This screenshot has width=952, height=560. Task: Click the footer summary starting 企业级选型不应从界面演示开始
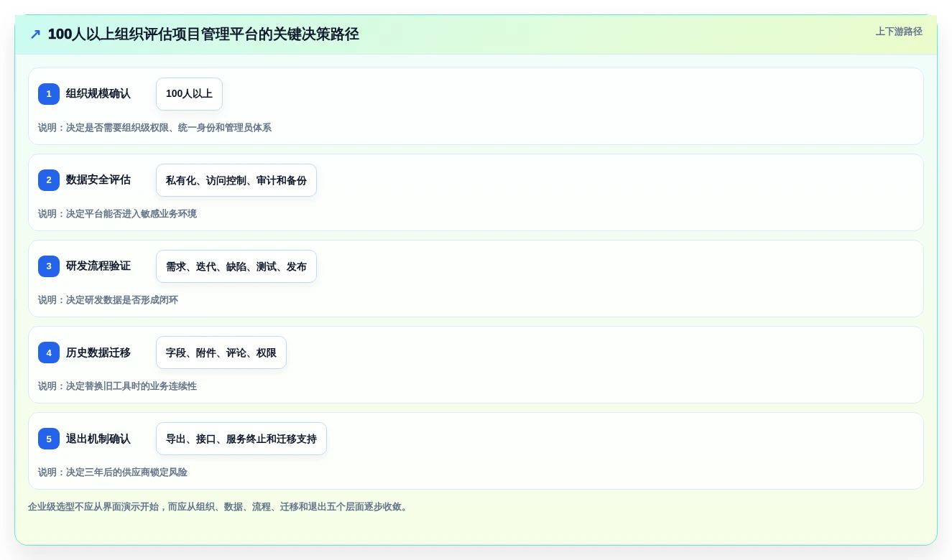[x=219, y=507]
